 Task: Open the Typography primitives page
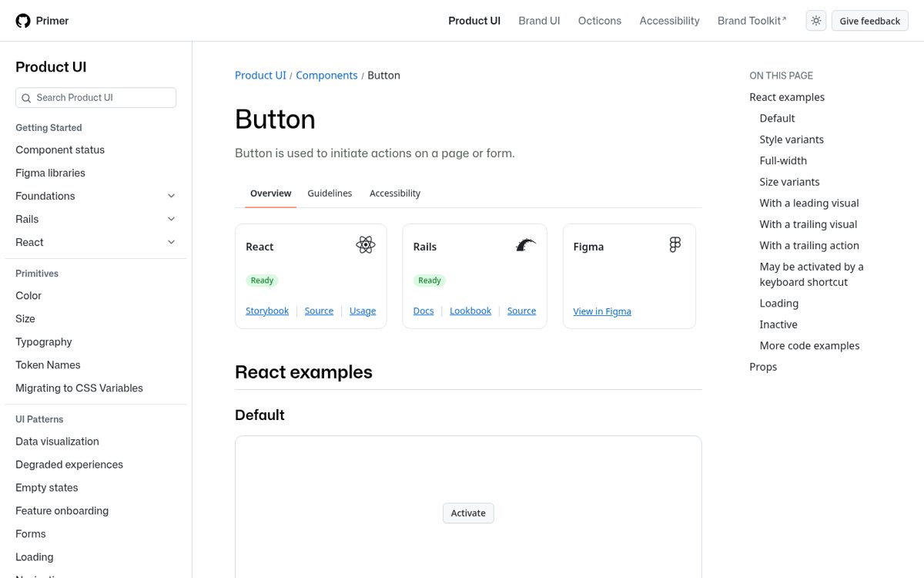tap(44, 341)
